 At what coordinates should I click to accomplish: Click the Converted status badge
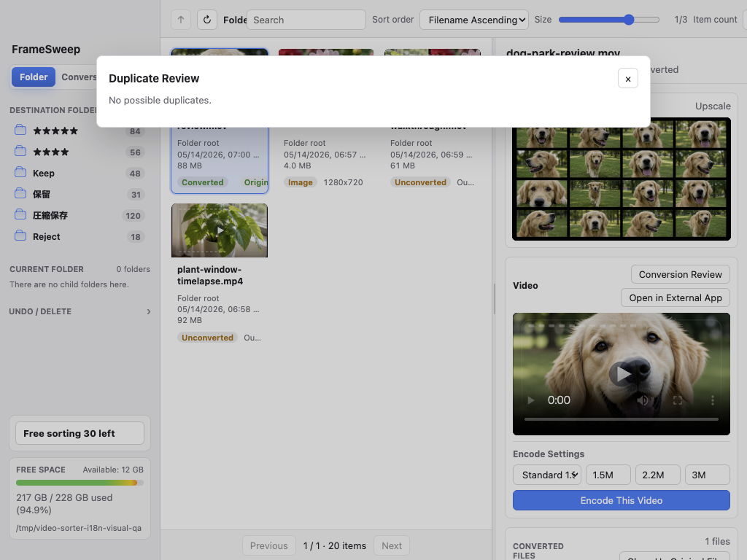(x=203, y=182)
